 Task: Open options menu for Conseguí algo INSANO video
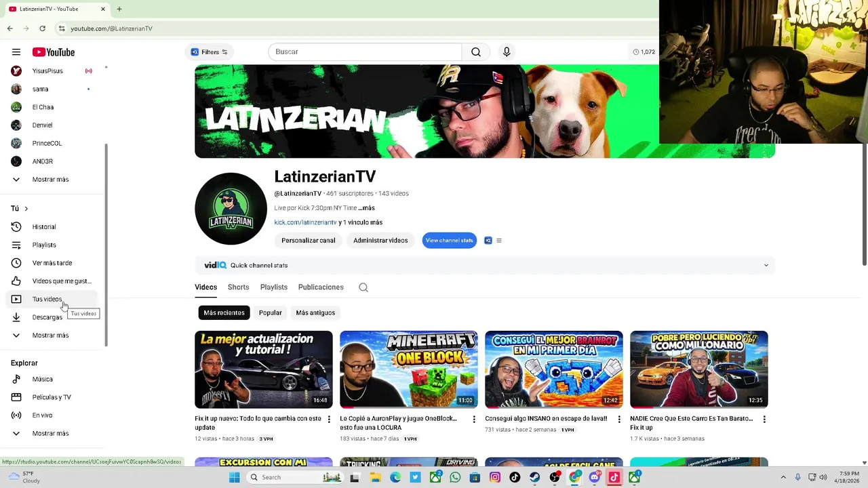619,420
